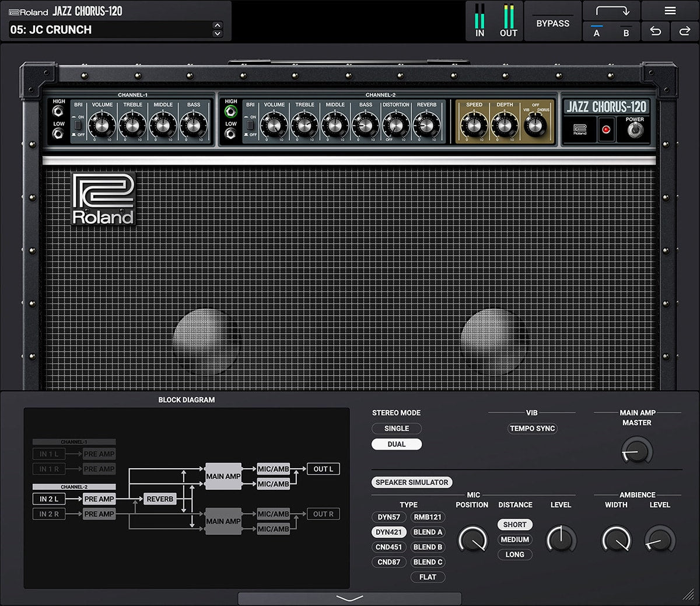Collapse the bottom panel with the chevron

click(x=350, y=598)
